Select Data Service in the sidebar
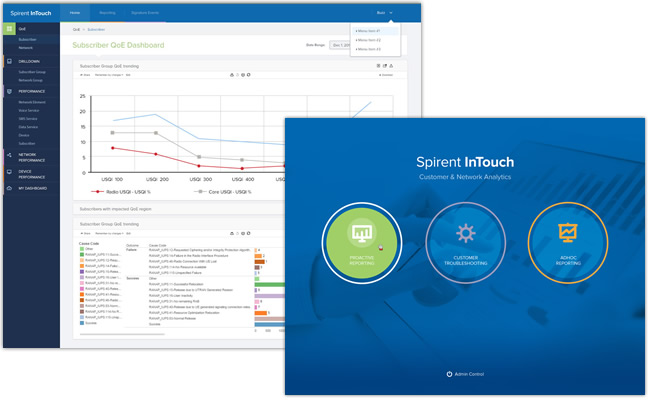The height and width of the screenshot is (400, 650). [x=28, y=127]
